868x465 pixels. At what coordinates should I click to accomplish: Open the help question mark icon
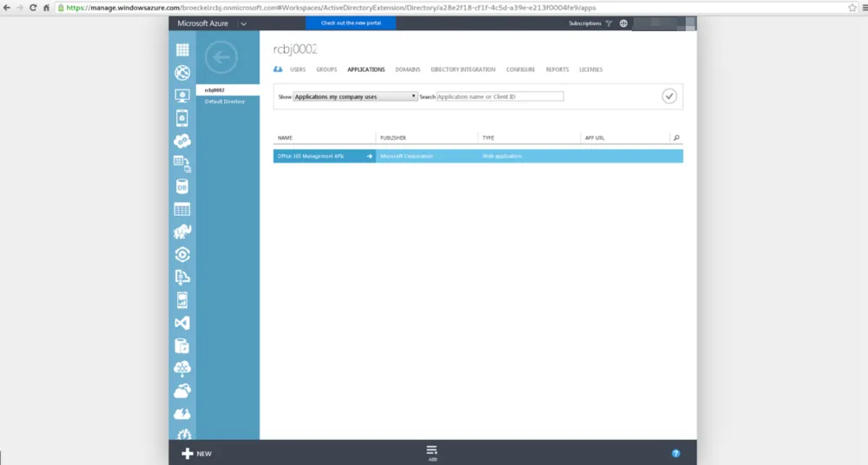pos(676,454)
